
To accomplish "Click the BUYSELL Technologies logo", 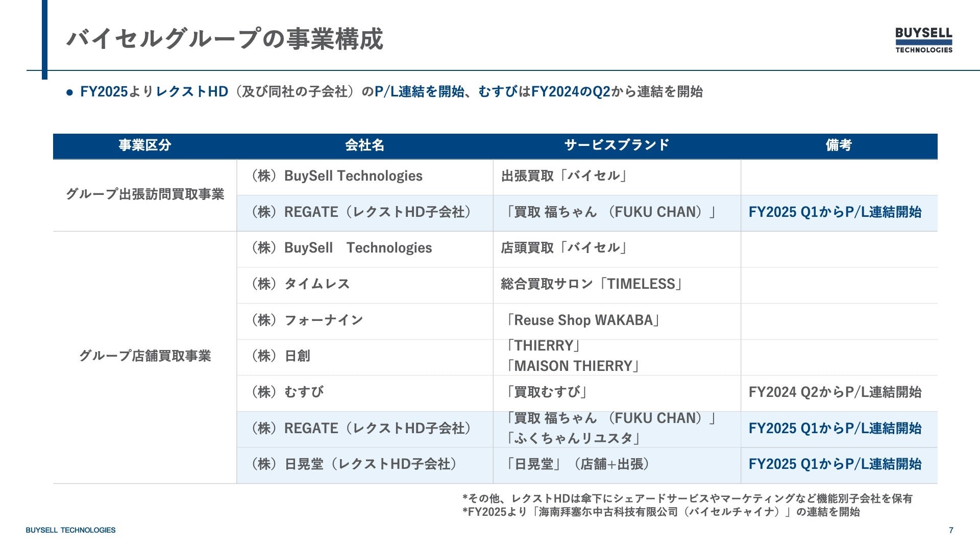I will [x=923, y=40].
